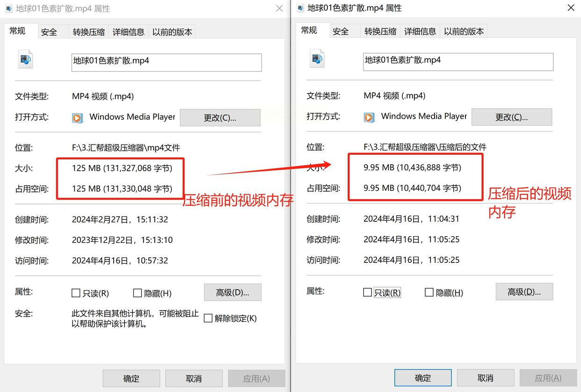Screen dimensions: 581x392
Task: Click 确定 button in right dialog
Action: click(423, 378)
